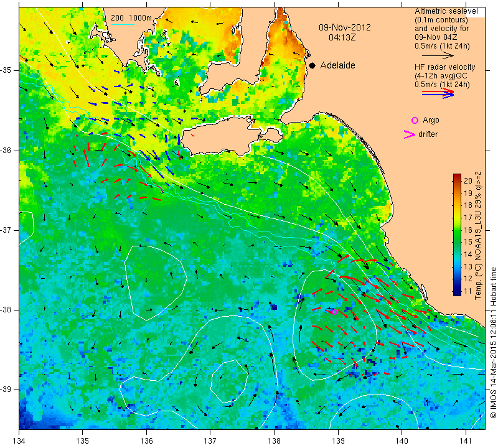Select colorbar tick value 19
The image size is (498, 448).
(468, 193)
